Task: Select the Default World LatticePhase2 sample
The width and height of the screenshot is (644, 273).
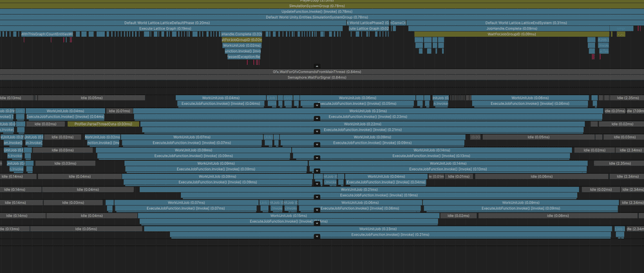Action: pyautogui.click(x=369, y=23)
